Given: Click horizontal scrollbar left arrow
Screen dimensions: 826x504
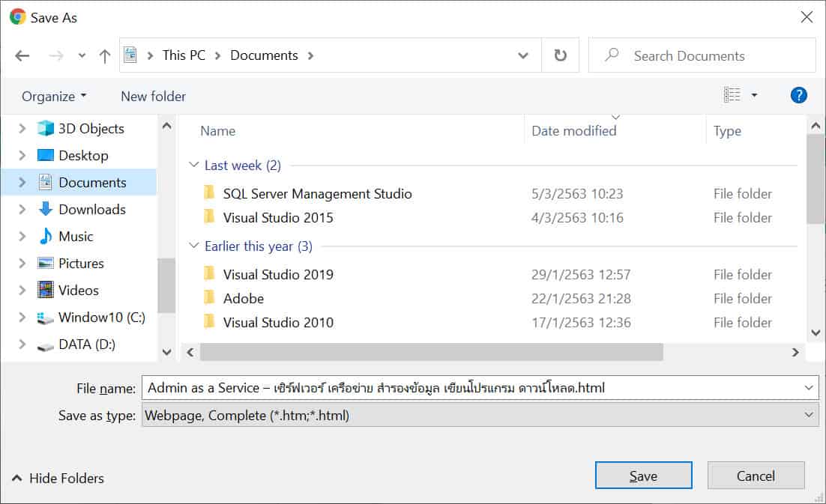Looking at the screenshot, I should (x=190, y=352).
